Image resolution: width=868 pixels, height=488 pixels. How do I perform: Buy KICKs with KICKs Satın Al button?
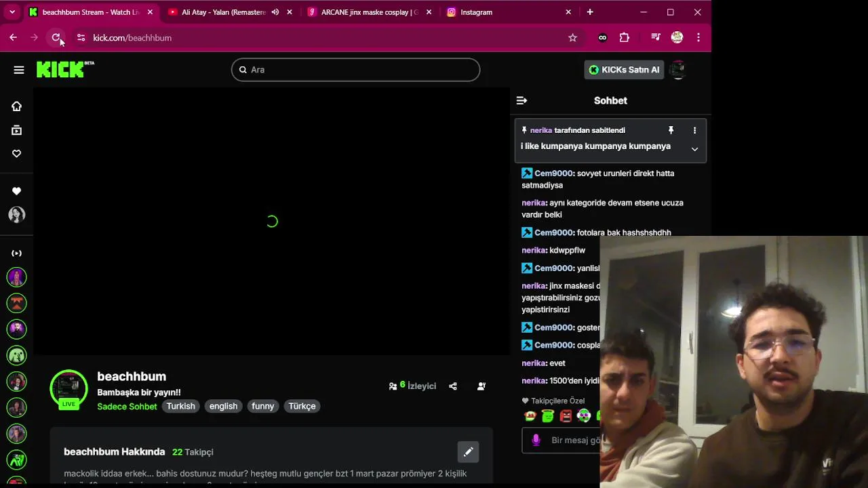624,70
